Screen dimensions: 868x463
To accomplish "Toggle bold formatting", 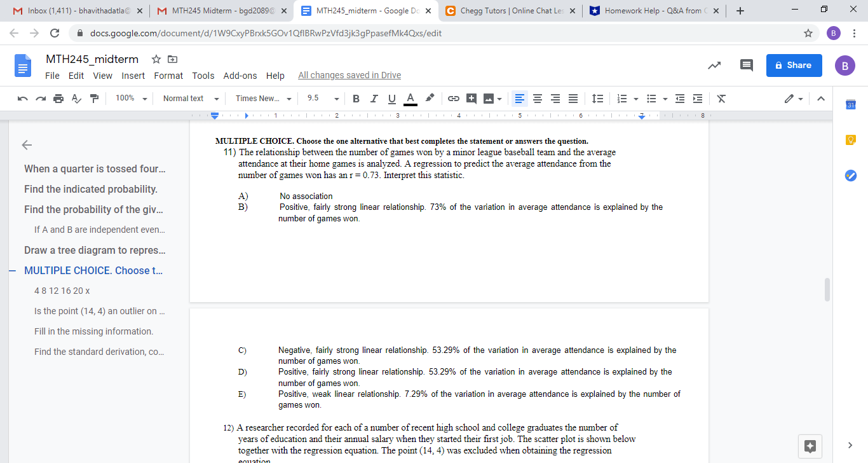I will pyautogui.click(x=356, y=99).
